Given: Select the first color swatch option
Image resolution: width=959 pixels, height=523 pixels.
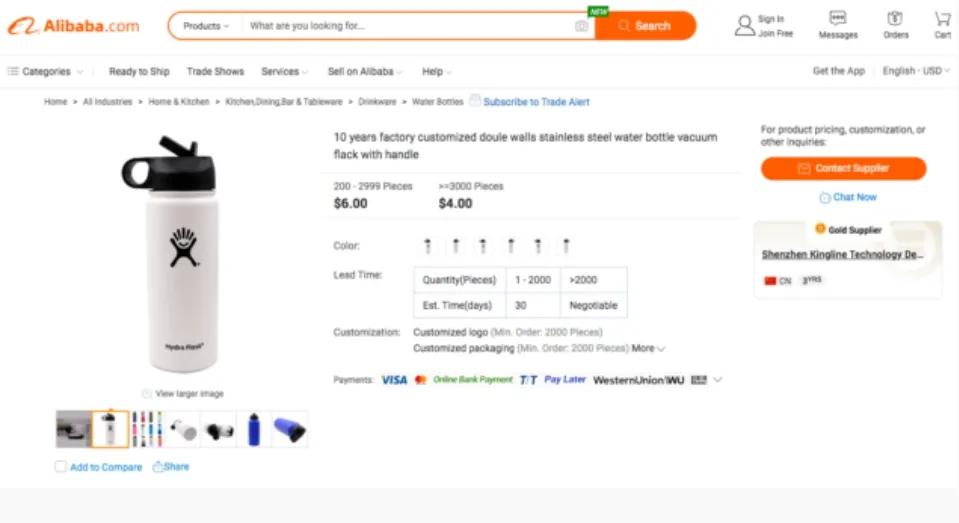Looking at the screenshot, I should [428, 246].
